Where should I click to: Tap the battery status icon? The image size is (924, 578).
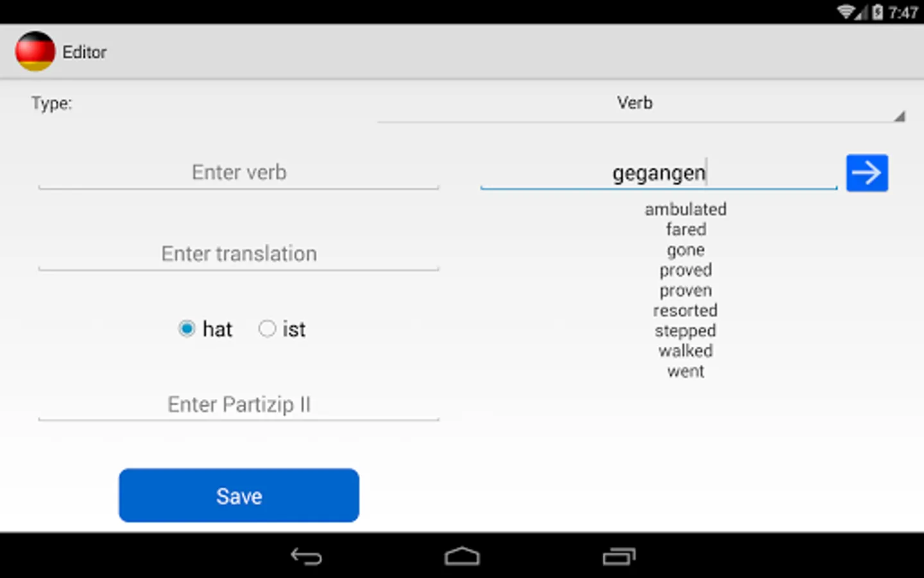(x=877, y=12)
